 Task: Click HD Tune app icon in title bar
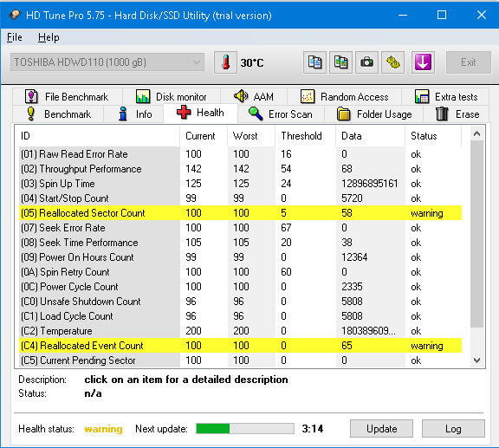pyautogui.click(x=15, y=15)
